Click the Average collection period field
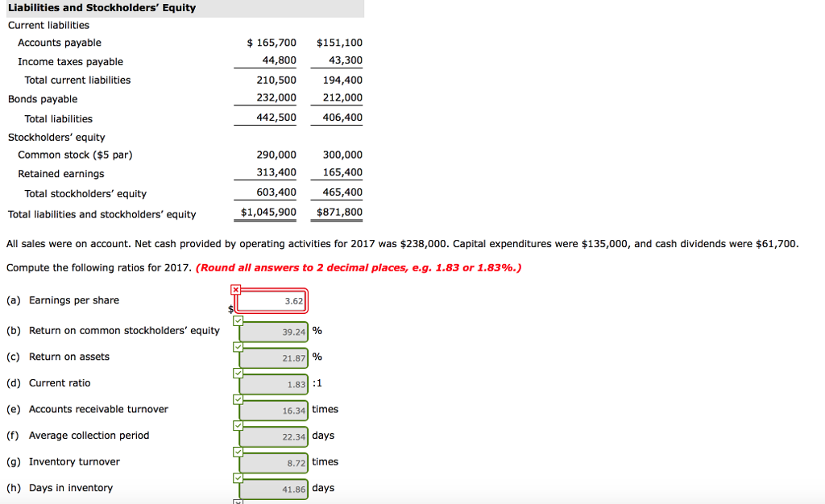This screenshot has width=825, height=504. 273,436
